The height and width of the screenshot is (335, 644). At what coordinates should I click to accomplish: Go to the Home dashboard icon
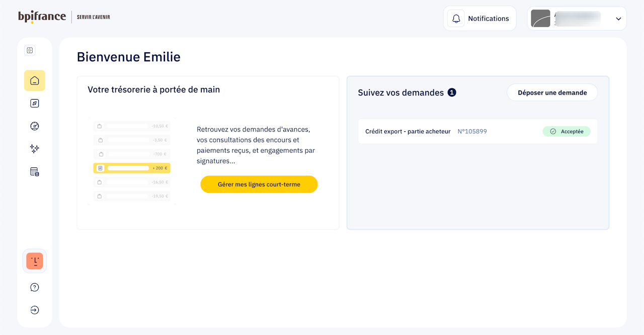(x=35, y=80)
